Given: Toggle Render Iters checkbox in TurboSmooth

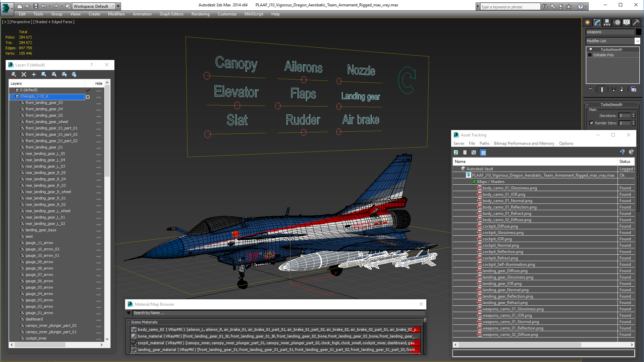Looking at the screenshot, I should pos(591,123).
